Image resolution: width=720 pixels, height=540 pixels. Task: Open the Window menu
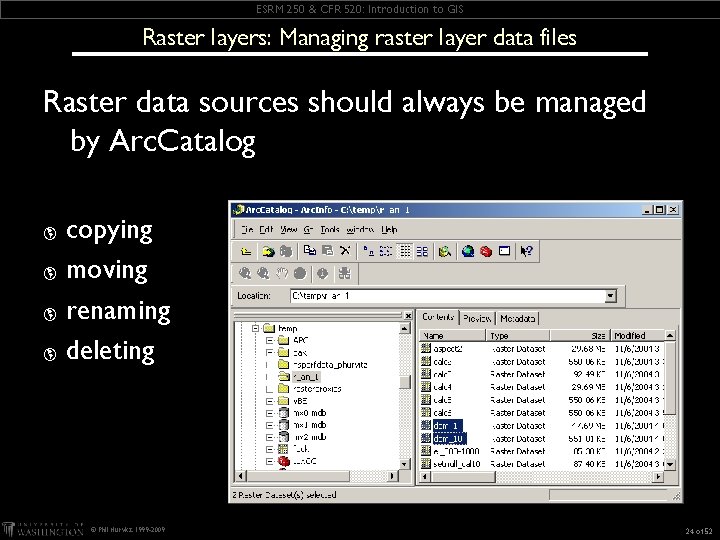click(360, 229)
